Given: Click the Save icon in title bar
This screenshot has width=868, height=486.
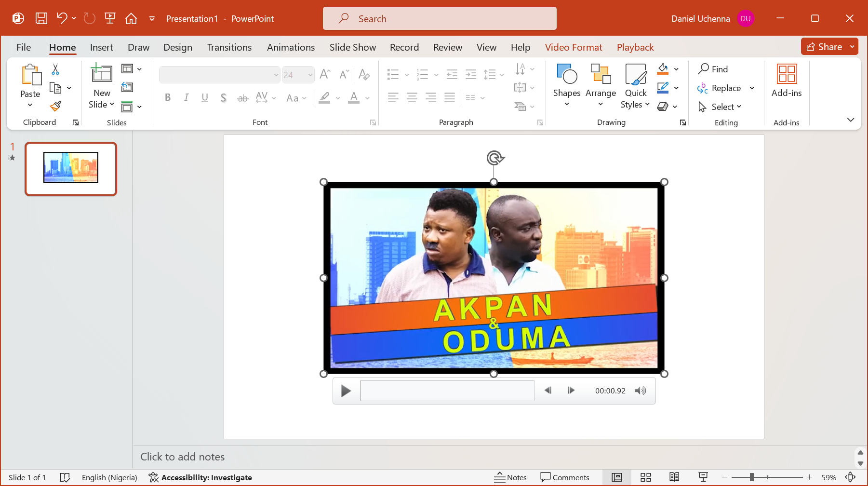Looking at the screenshot, I should (41, 18).
